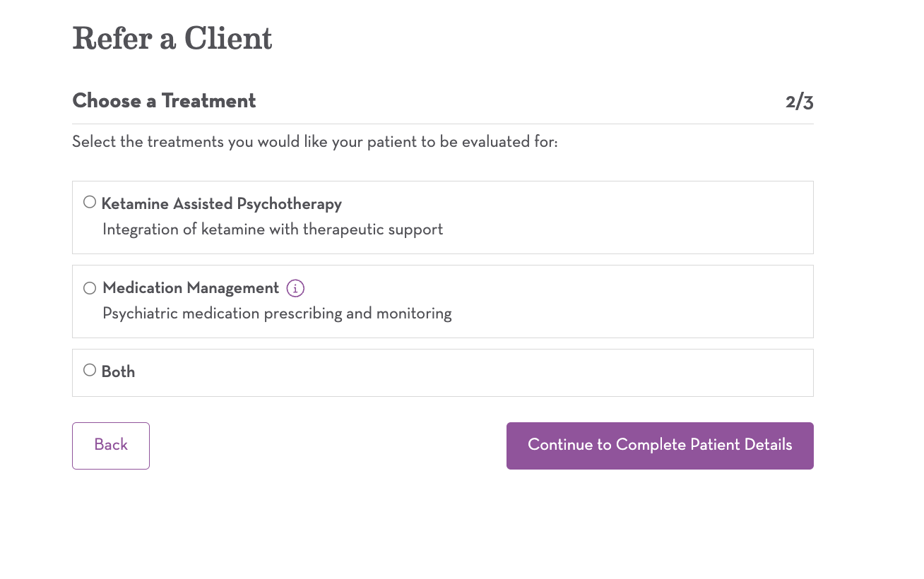Select the Medication Management radio button
This screenshot has height=579, width=924.
tap(90, 288)
